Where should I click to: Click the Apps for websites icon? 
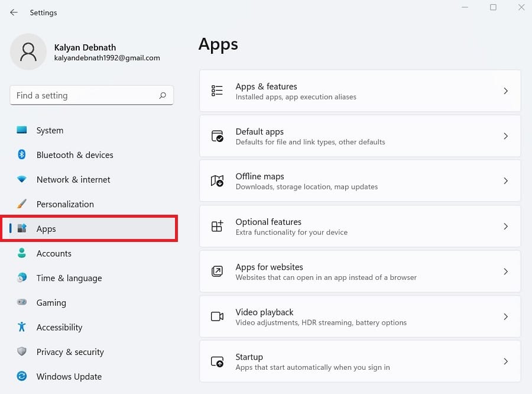[x=217, y=271]
